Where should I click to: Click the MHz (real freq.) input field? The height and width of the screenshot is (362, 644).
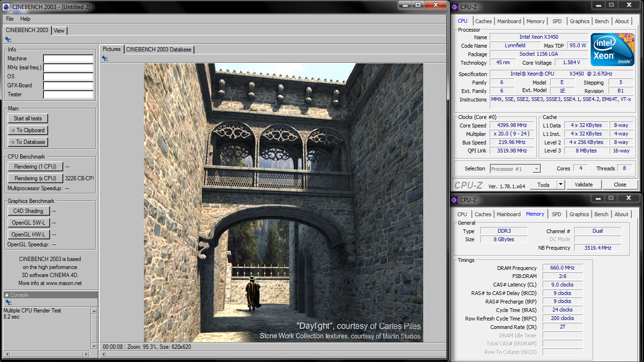68,68
